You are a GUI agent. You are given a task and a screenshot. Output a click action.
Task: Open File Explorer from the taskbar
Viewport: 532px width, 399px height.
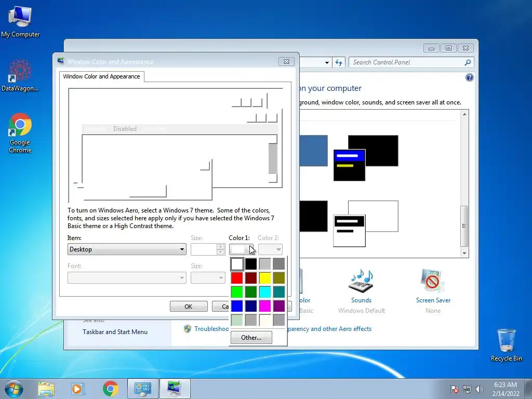pyautogui.click(x=46, y=389)
